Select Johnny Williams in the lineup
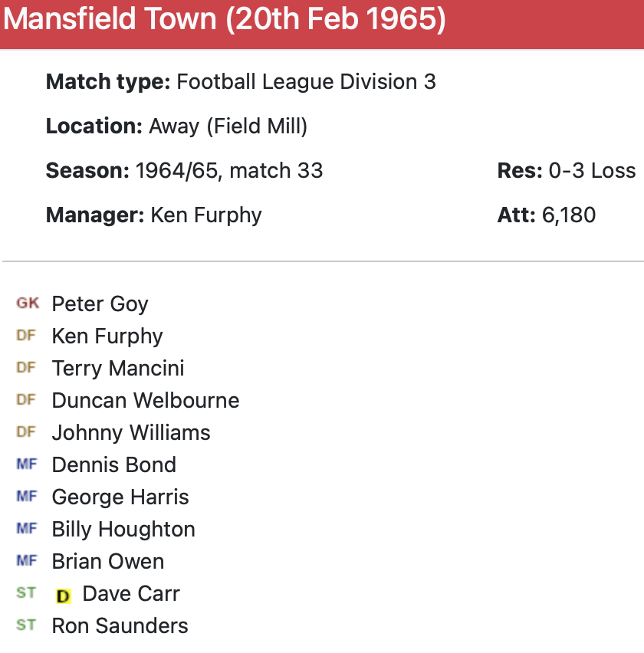This screenshot has height=653, width=644. [131, 433]
